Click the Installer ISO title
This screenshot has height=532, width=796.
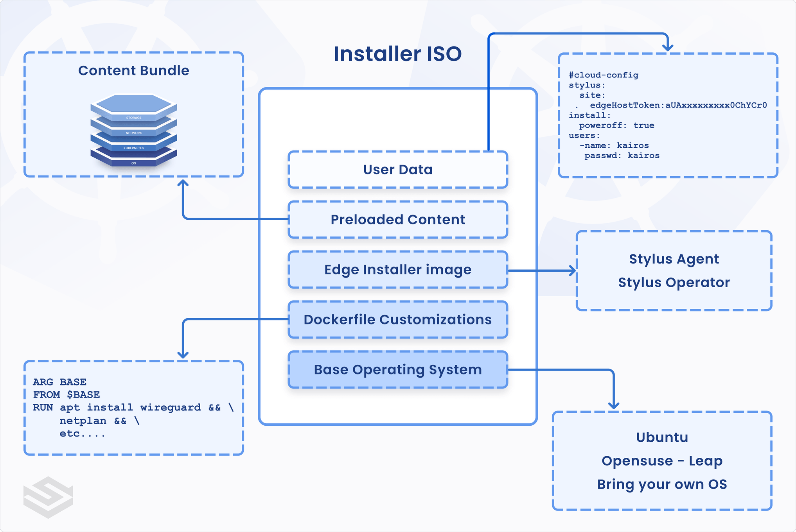[x=397, y=54]
